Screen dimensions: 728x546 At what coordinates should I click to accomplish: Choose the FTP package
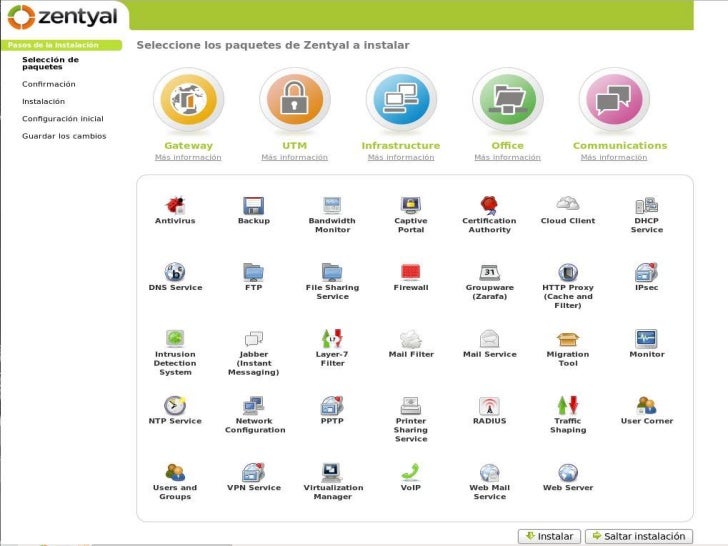pyautogui.click(x=254, y=277)
